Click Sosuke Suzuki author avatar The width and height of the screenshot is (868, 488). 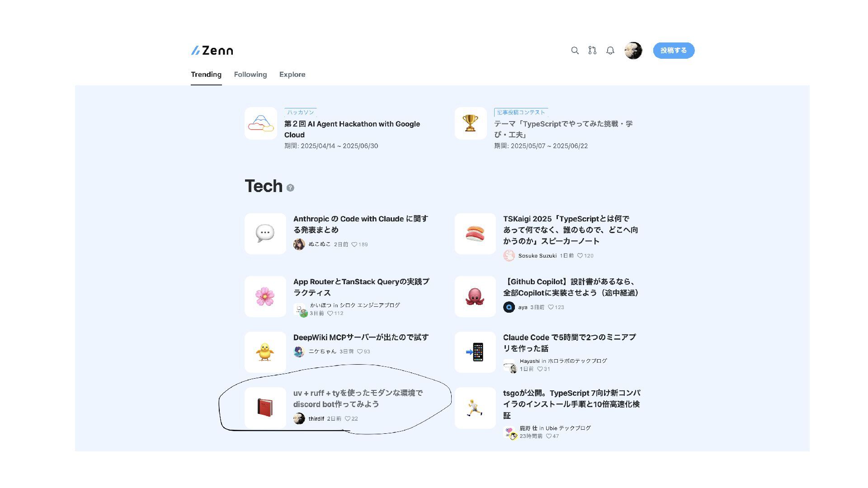coord(509,256)
